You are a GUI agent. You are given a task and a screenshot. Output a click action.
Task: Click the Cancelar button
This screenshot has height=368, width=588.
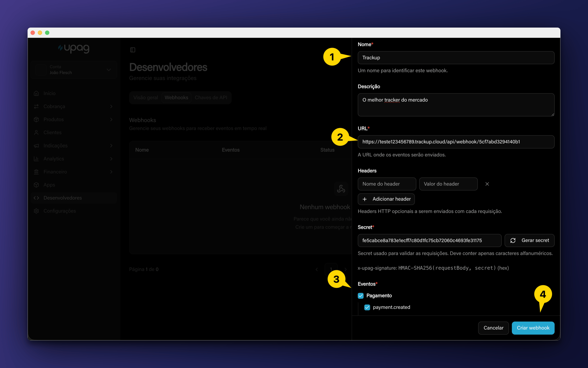pos(493,328)
